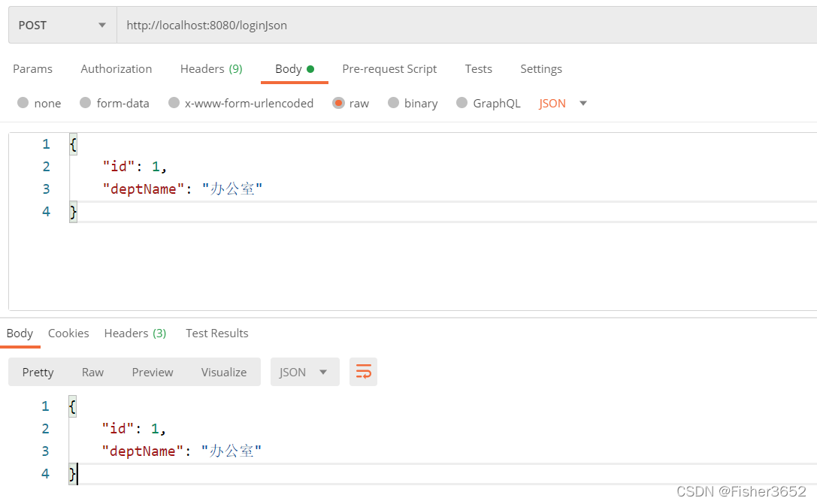This screenshot has width=817, height=504.
Task: Click the "deptName" line in response body
Action: click(x=182, y=451)
